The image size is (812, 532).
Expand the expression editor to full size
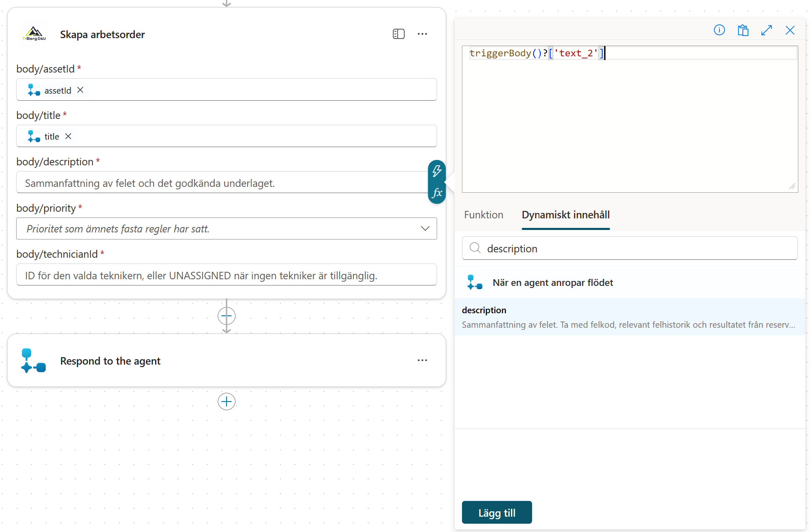pyautogui.click(x=766, y=30)
